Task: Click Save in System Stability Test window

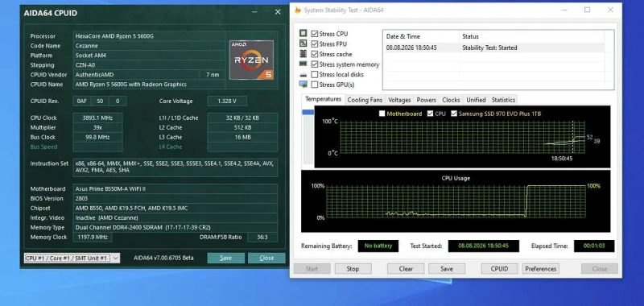Action: click(447, 269)
